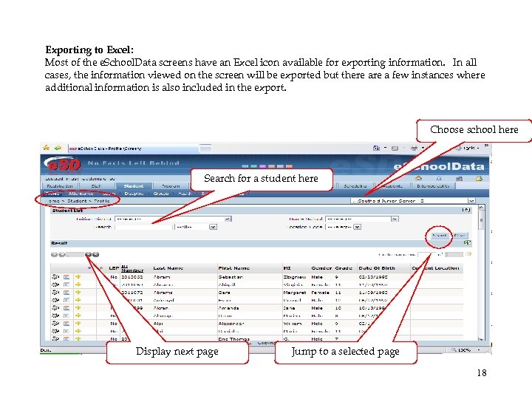Open the school selector dropdown
The image size is (532, 399).
(471, 201)
